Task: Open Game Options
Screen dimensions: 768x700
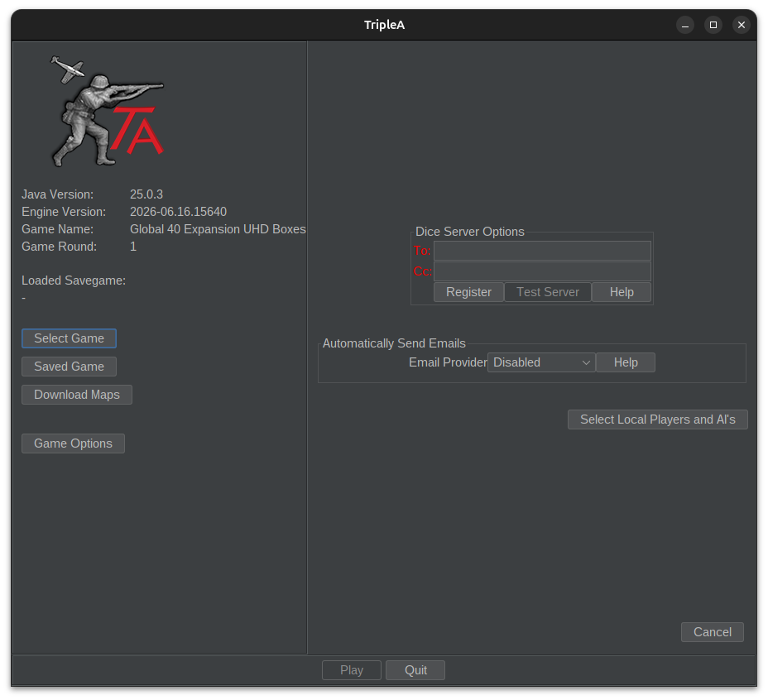Action: click(x=73, y=443)
